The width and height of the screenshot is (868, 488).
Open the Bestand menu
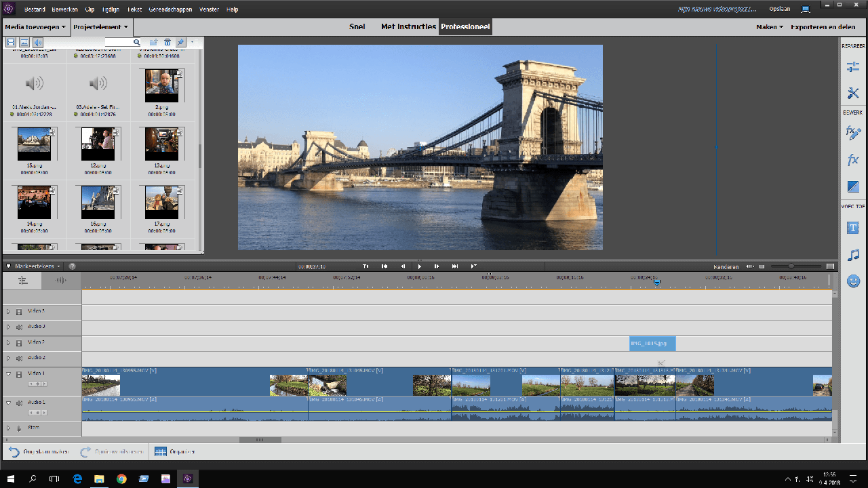[35, 9]
